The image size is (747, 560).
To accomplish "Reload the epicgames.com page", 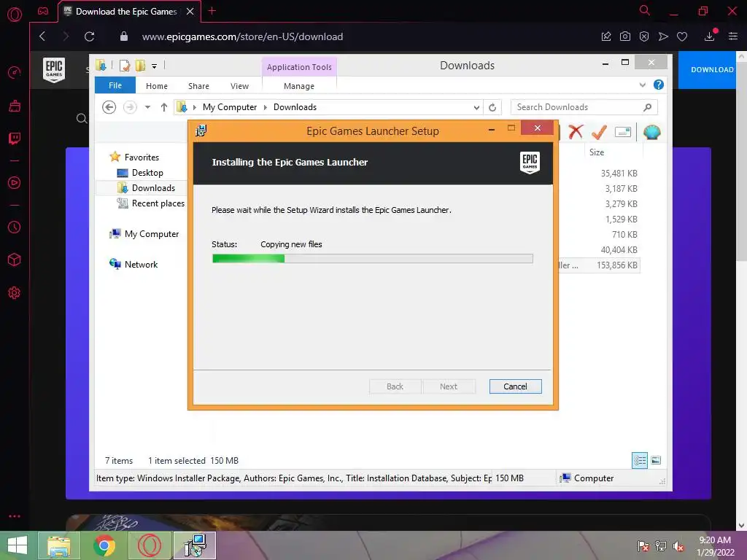I will (x=89, y=36).
